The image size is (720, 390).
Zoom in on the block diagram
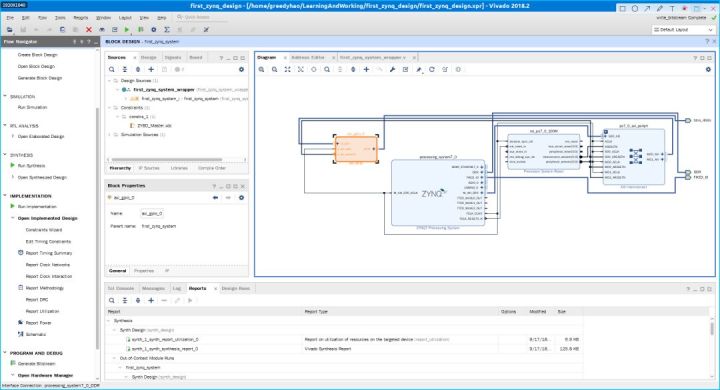[261, 69]
